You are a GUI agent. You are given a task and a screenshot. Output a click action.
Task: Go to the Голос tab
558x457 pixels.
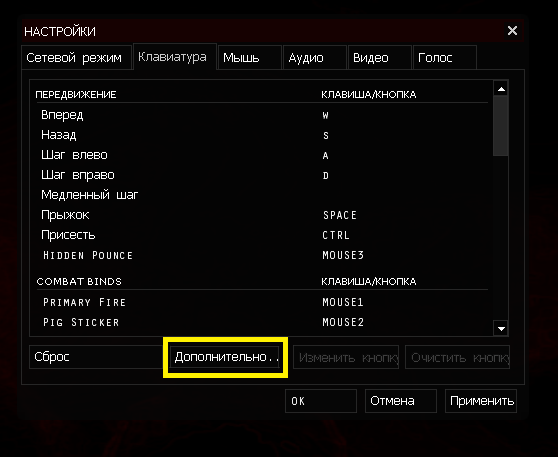click(x=445, y=57)
